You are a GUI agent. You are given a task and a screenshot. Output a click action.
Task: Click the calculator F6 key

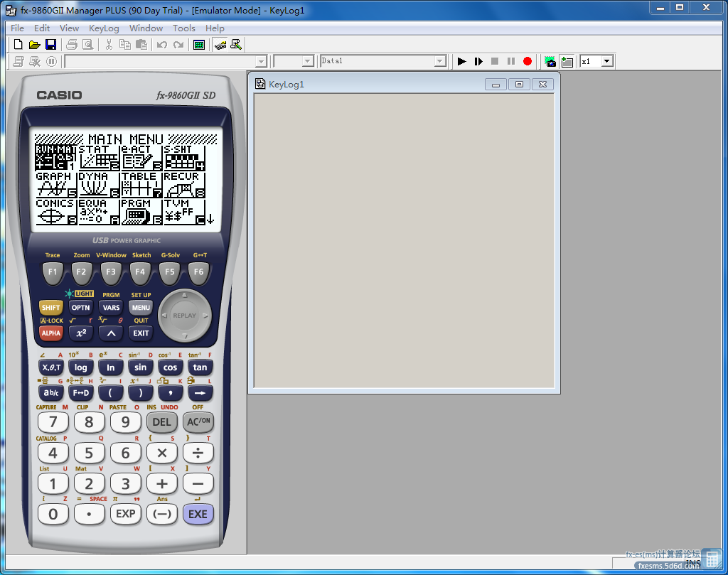pos(199,272)
